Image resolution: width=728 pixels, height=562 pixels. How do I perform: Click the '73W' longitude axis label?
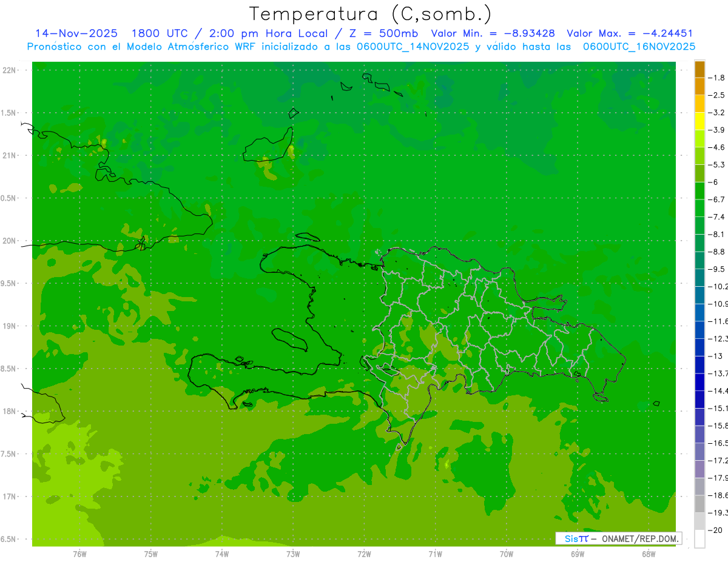tap(293, 554)
